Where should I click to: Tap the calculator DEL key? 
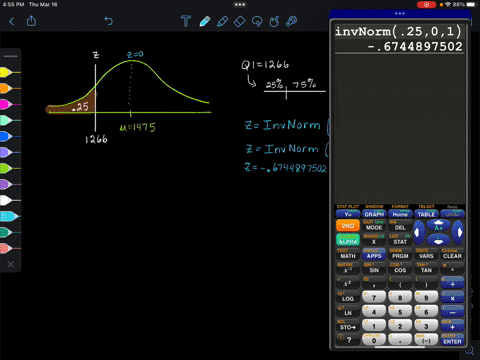pyautogui.click(x=400, y=227)
